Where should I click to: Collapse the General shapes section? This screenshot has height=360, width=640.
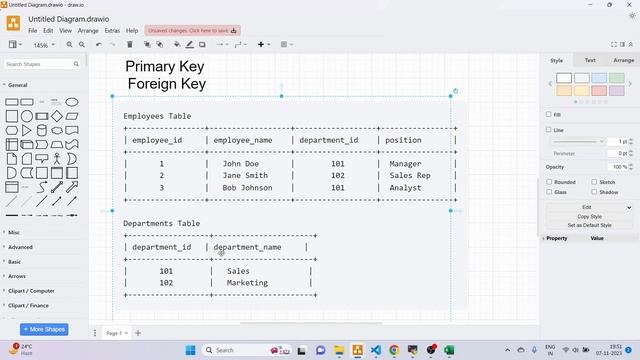click(x=17, y=85)
